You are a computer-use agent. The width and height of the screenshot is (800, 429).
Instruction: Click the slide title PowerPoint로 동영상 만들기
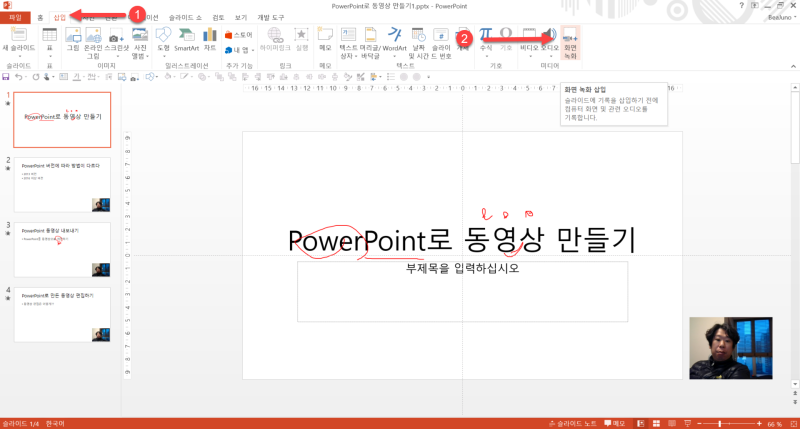pyautogui.click(x=462, y=240)
